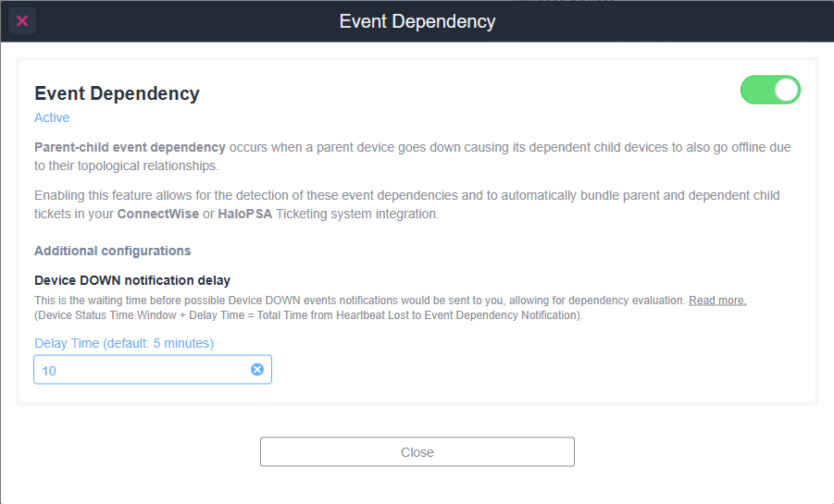Clear the Delay Time field with the circled x icon
834x504 pixels.
coord(257,370)
